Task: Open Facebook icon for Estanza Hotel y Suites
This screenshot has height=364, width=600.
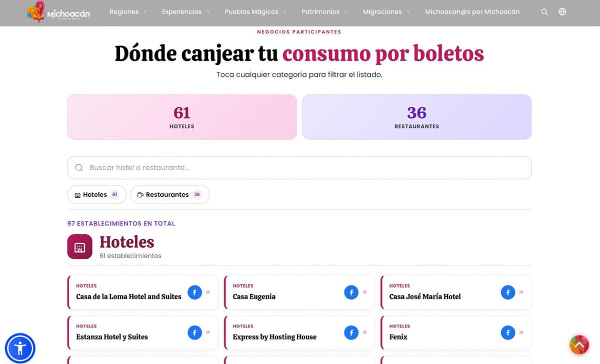Action: click(x=194, y=333)
